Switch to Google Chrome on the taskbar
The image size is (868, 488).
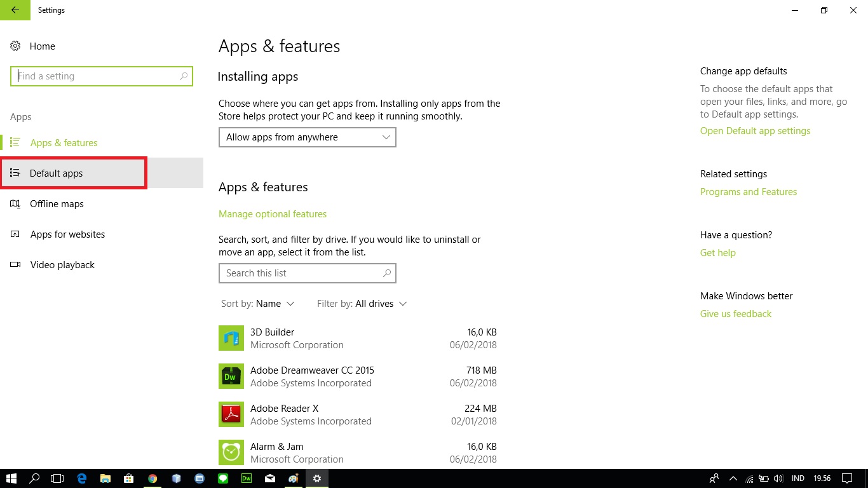pyautogui.click(x=153, y=478)
